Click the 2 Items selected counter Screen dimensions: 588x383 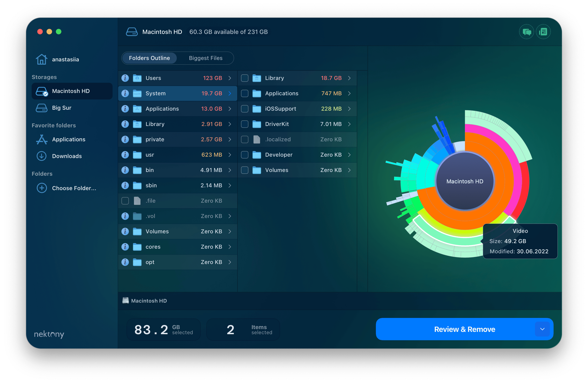[243, 330]
